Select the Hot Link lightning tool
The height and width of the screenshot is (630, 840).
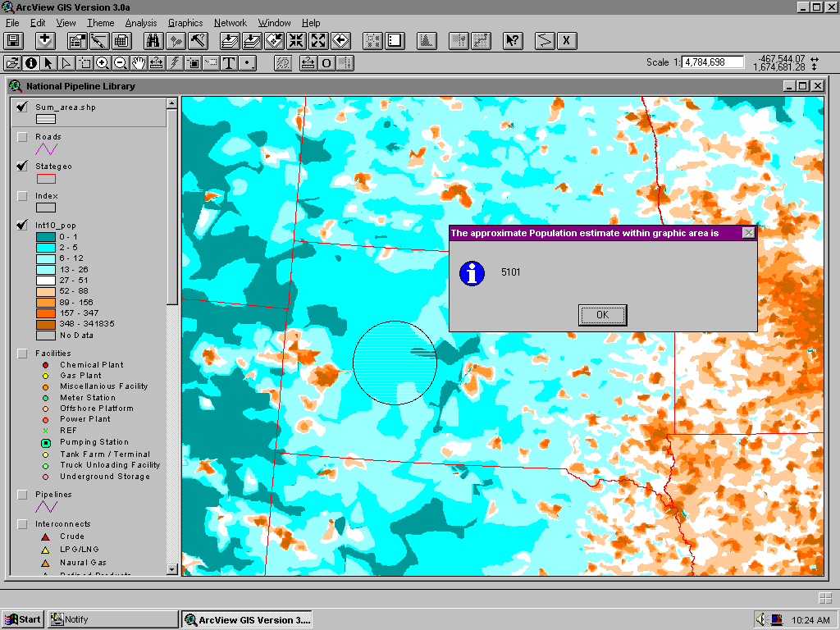(175, 63)
